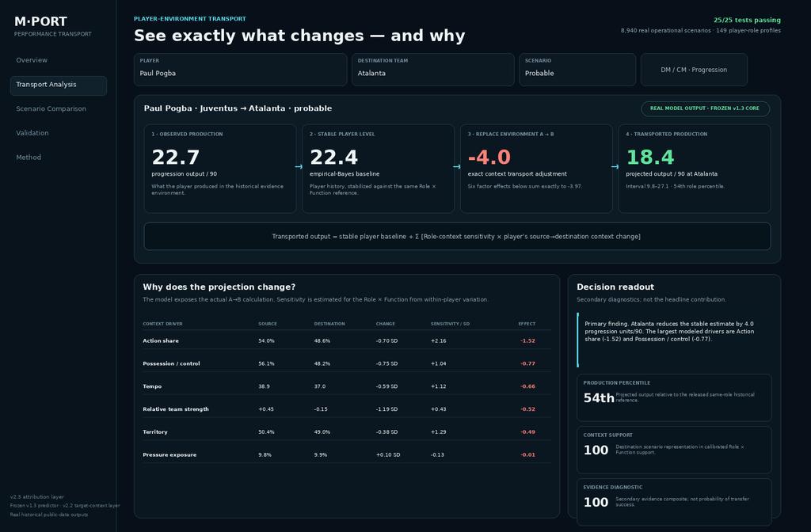This screenshot has height=532, width=811.
Task: Click the Transported Production value 18.4
Action: click(650, 158)
